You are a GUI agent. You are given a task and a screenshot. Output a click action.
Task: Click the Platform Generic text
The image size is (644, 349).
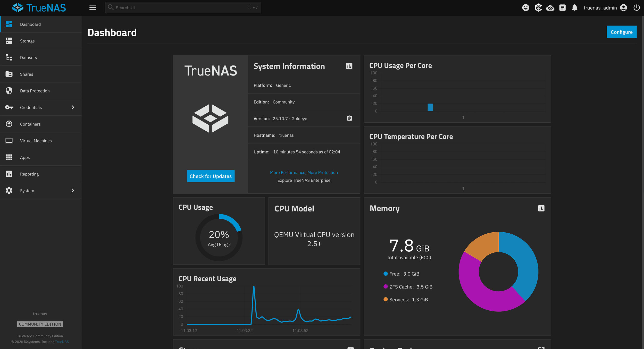tap(272, 85)
